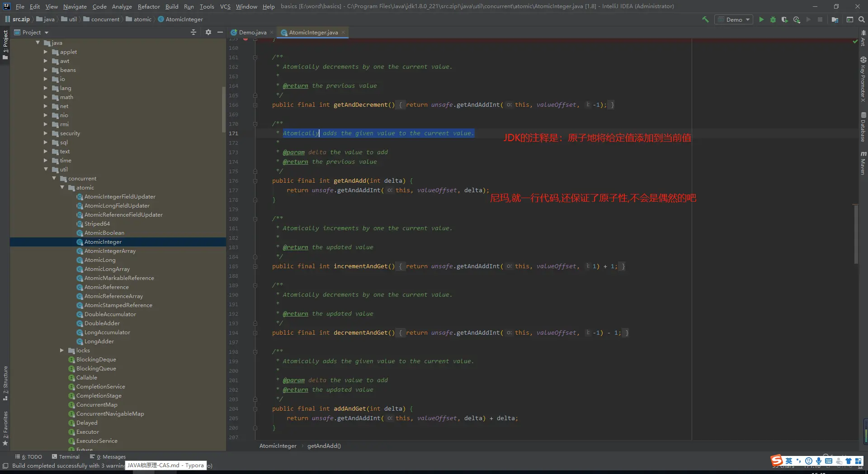Viewport: 868px width, 474px height.
Task: Run Demo with coverage
Action: pyautogui.click(x=785, y=19)
